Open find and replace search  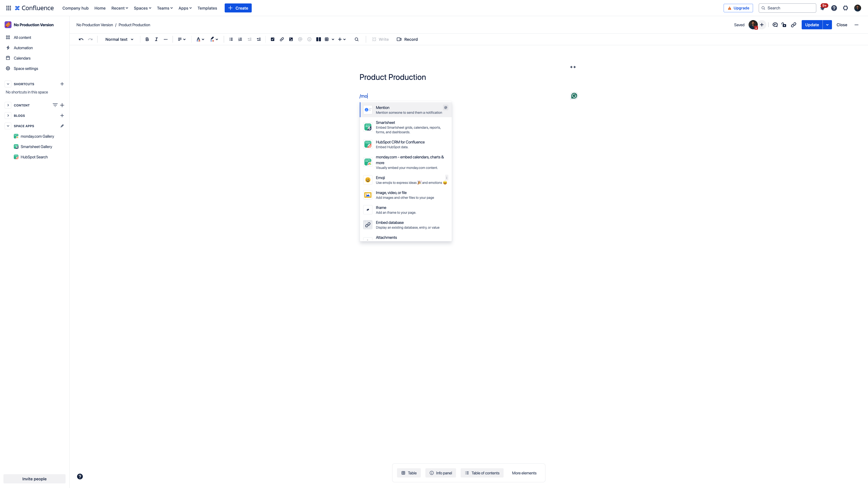357,39
